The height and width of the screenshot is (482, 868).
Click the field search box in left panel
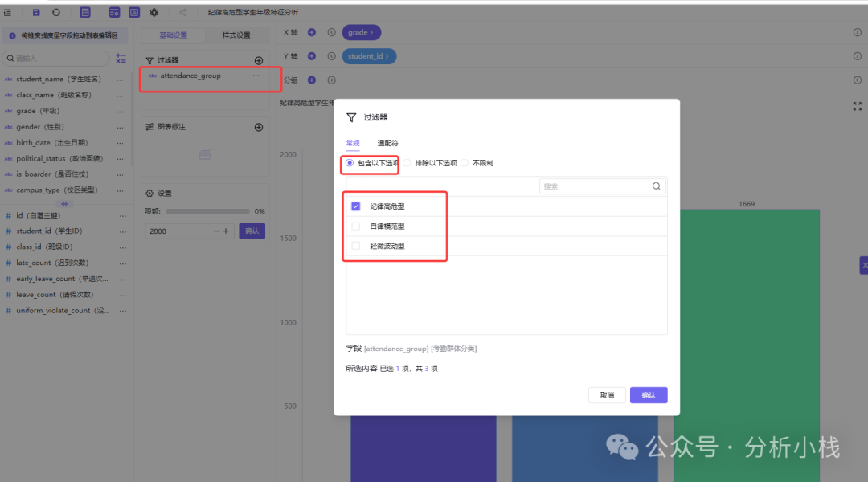click(x=56, y=58)
